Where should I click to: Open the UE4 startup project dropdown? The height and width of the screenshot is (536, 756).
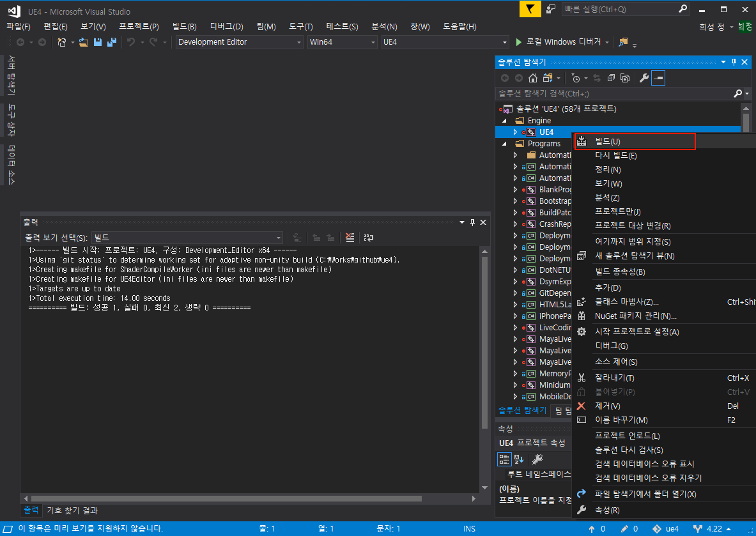point(445,42)
